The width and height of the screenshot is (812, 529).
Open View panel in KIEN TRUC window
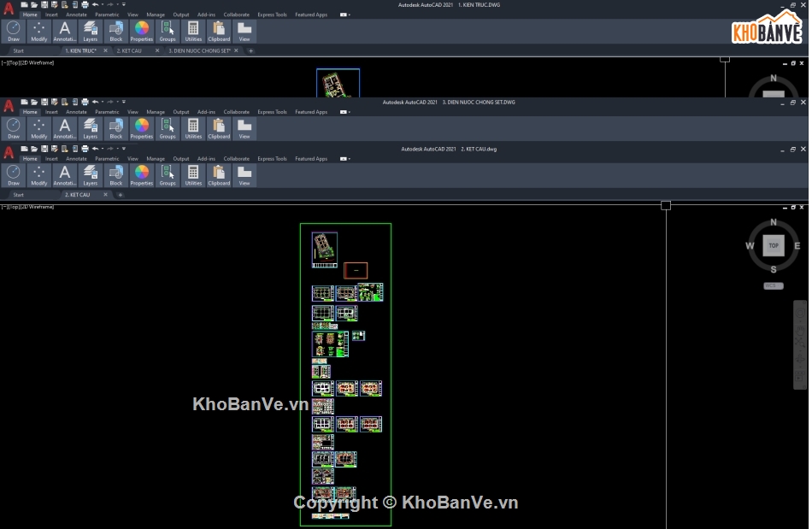[244, 32]
